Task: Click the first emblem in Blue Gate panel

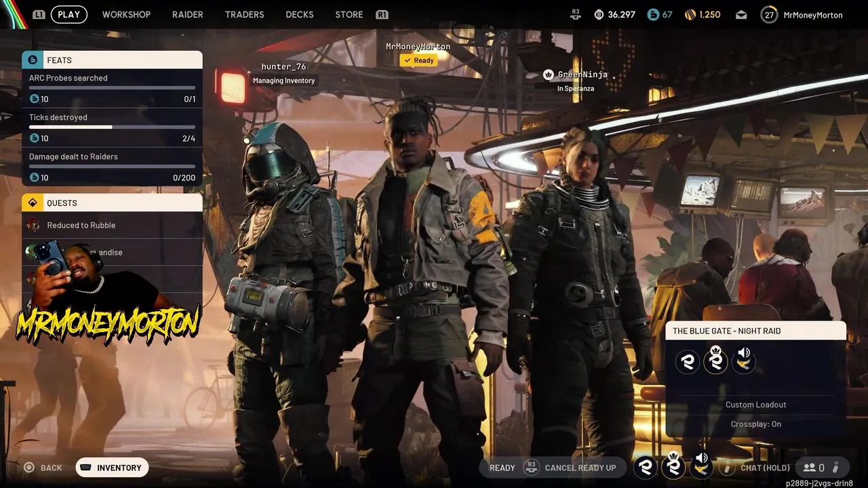Action: (x=688, y=362)
